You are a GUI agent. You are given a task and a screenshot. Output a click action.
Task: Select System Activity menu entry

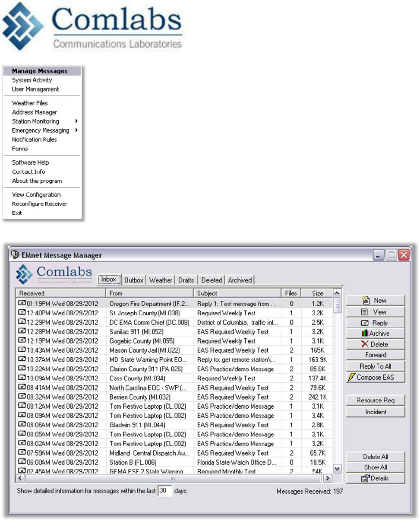click(32, 80)
